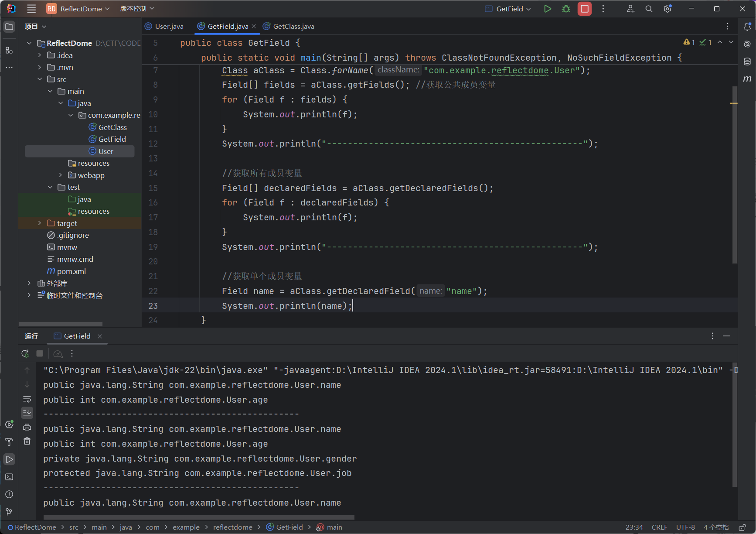Clear console output with trash icon
Image resolution: width=756 pixels, height=534 pixels.
pyautogui.click(x=27, y=442)
